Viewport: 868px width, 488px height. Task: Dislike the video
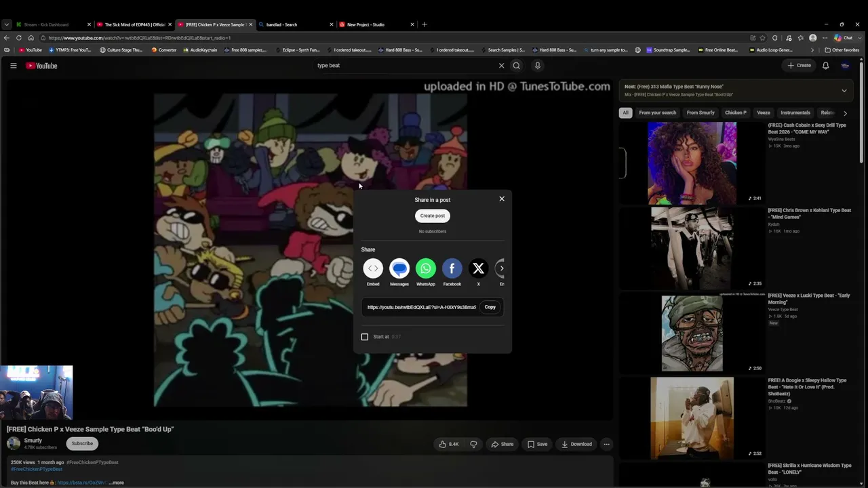click(473, 444)
